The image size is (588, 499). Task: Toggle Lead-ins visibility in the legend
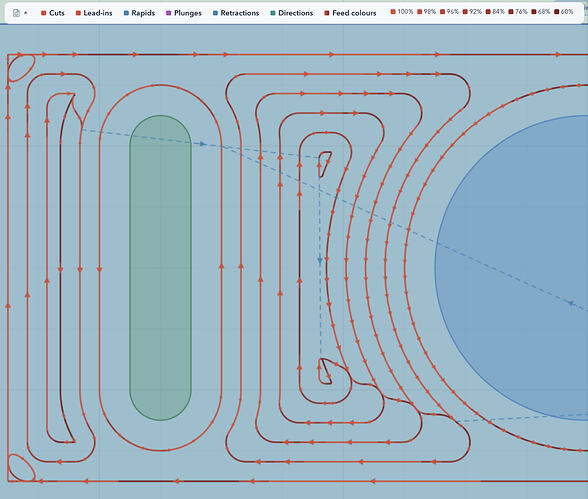click(94, 13)
